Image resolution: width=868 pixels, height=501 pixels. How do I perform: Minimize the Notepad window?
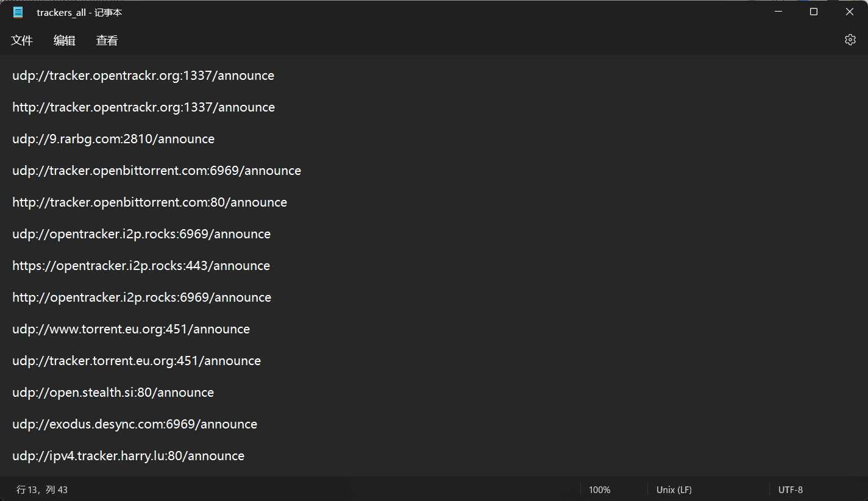778,12
